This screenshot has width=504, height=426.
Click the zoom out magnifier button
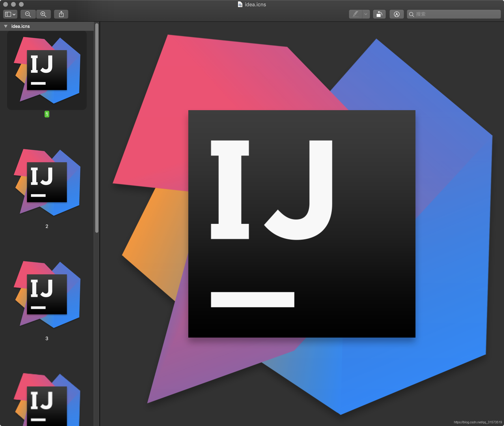coord(28,14)
